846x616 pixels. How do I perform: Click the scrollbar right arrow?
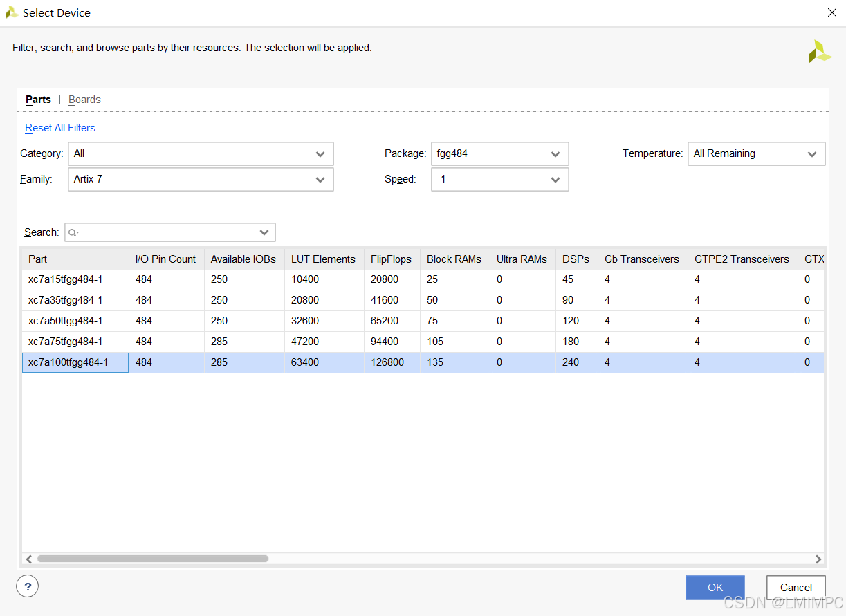pos(818,559)
